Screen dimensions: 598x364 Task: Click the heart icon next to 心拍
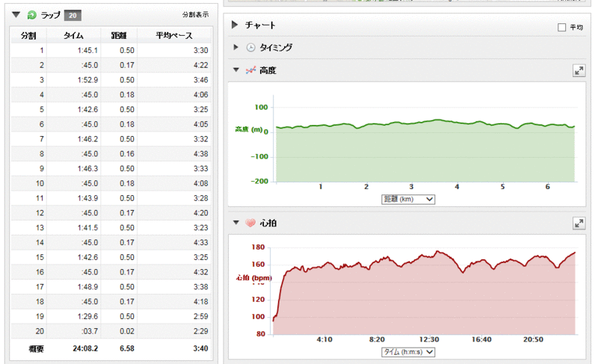(x=250, y=223)
